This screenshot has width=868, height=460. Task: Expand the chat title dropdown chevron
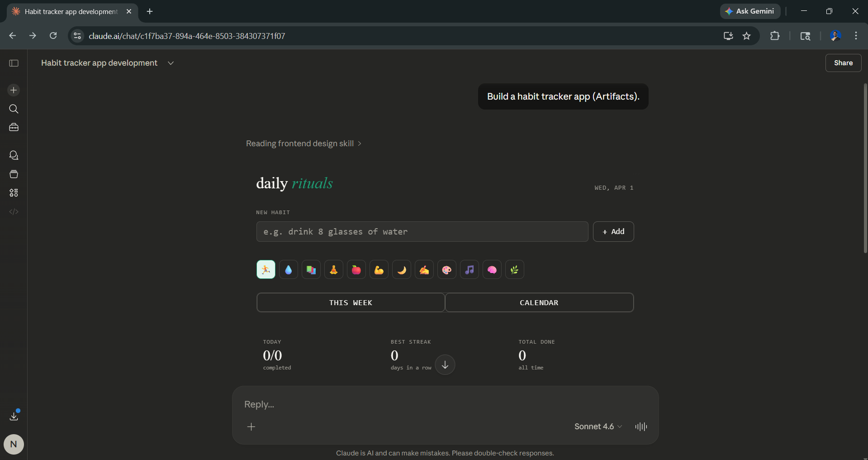tap(171, 63)
